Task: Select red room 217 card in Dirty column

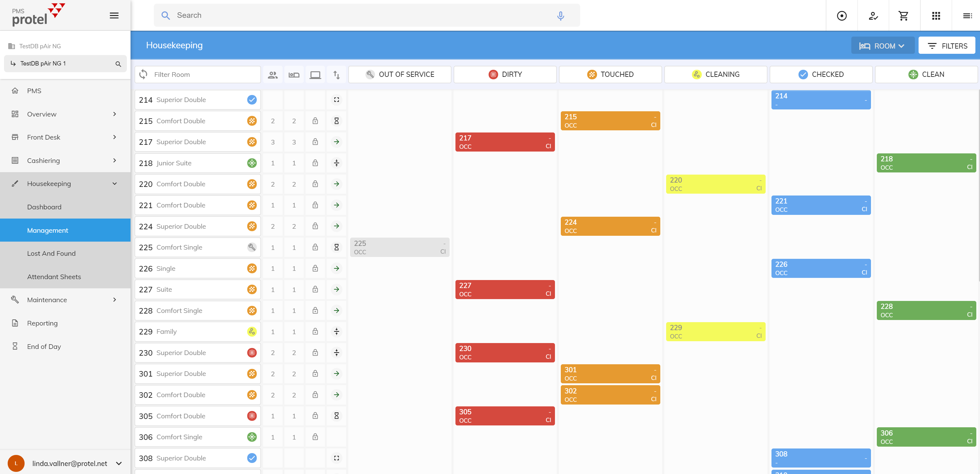Action: tap(505, 142)
